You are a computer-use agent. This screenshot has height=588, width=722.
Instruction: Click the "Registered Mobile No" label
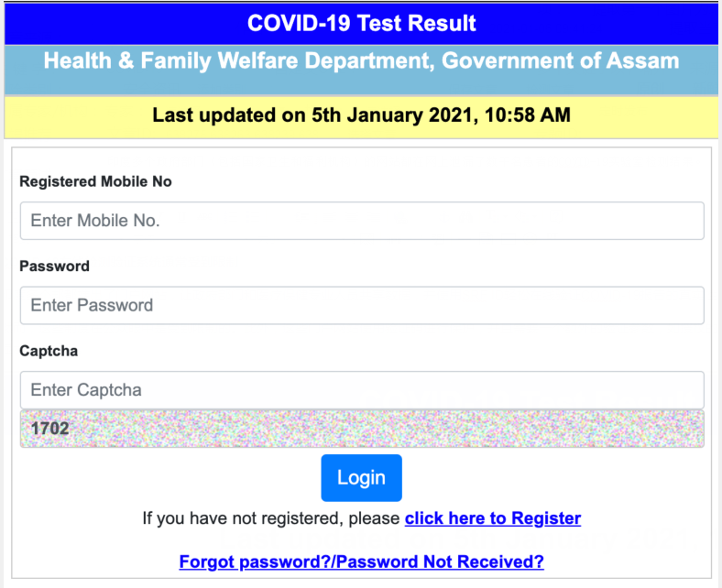click(x=95, y=181)
